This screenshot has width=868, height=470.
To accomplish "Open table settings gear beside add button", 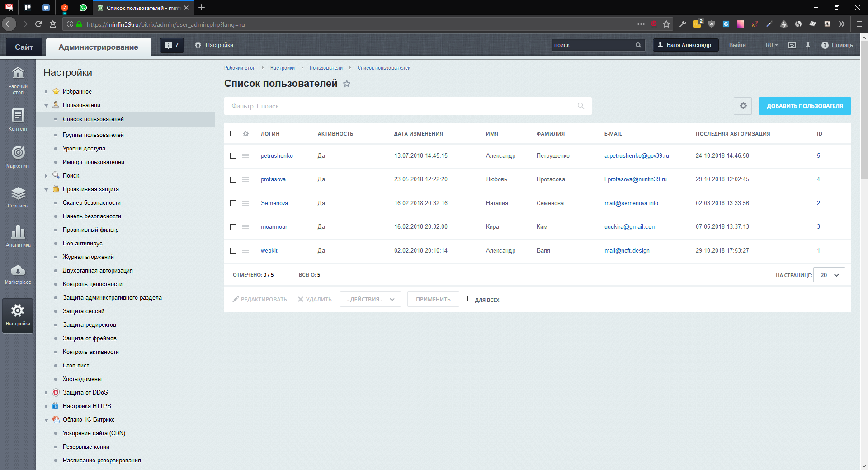I will click(x=743, y=106).
